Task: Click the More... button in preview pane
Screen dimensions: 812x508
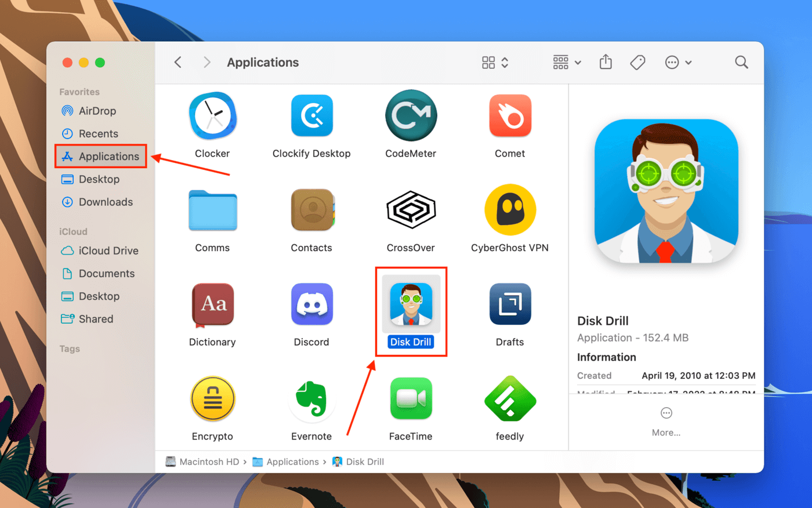Action: coord(666,422)
